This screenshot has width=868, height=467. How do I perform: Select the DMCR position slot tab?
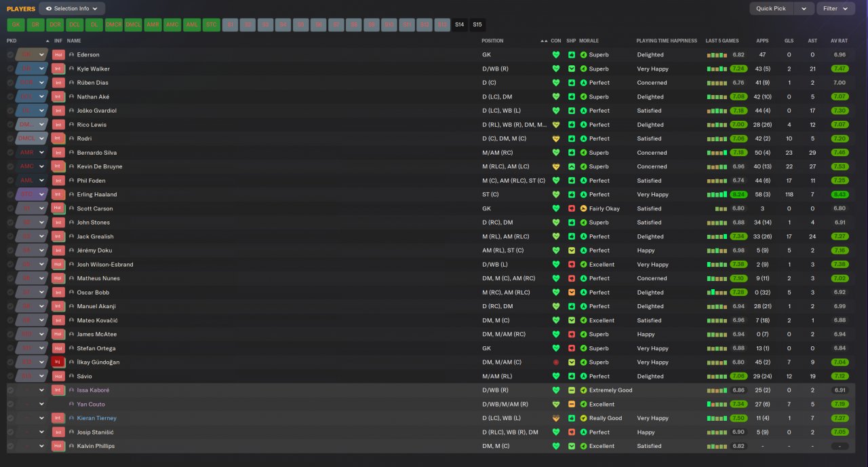point(114,24)
